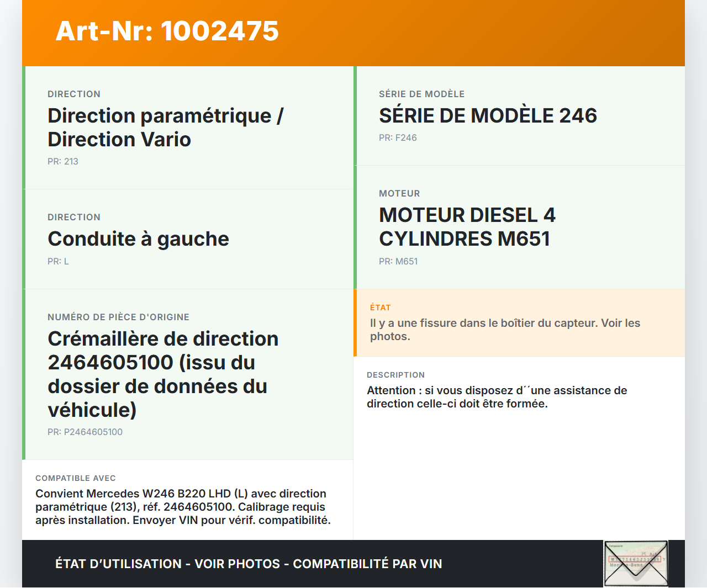Select the 'SÉRIE DE MODÈLE 246' panel
The width and height of the screenshot is (707, 588).
coord(519,115)
